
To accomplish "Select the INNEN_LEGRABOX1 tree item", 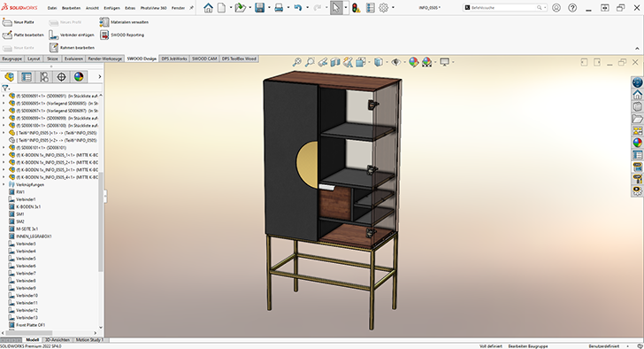I will coord(34,237).
